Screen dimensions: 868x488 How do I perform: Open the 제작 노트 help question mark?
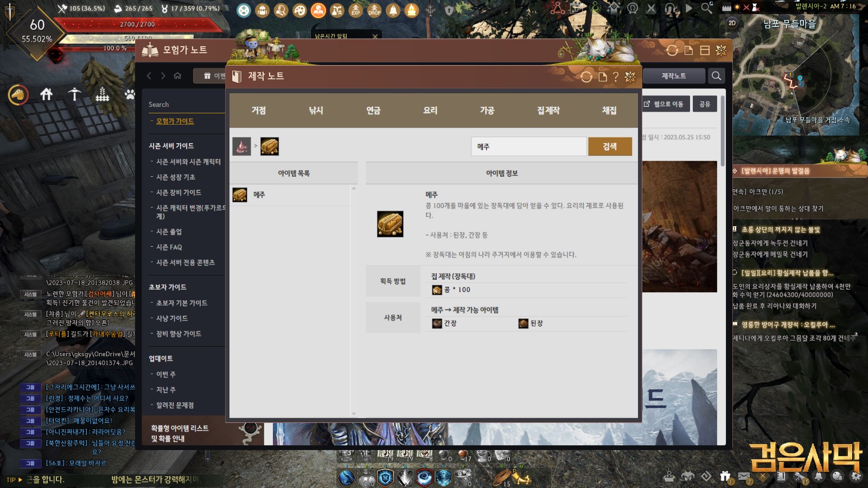pyautogui.click(x=616, y=77)
